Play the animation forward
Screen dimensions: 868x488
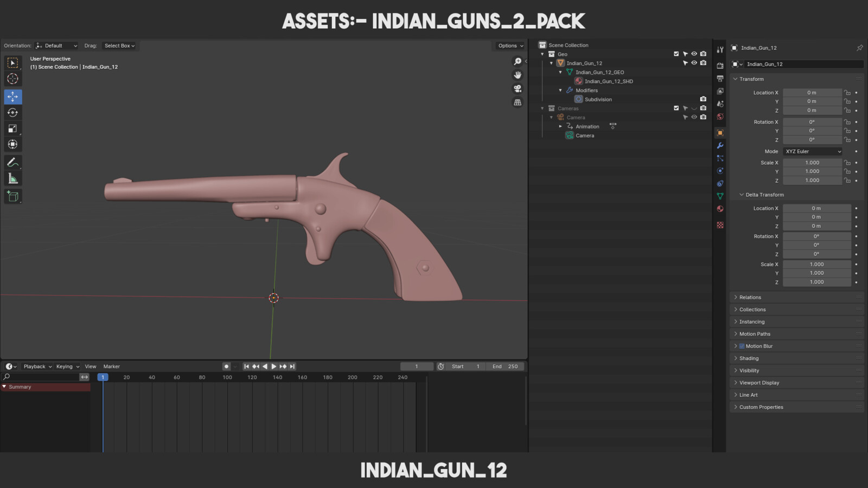pyautogui.click(x=274, y=367)
